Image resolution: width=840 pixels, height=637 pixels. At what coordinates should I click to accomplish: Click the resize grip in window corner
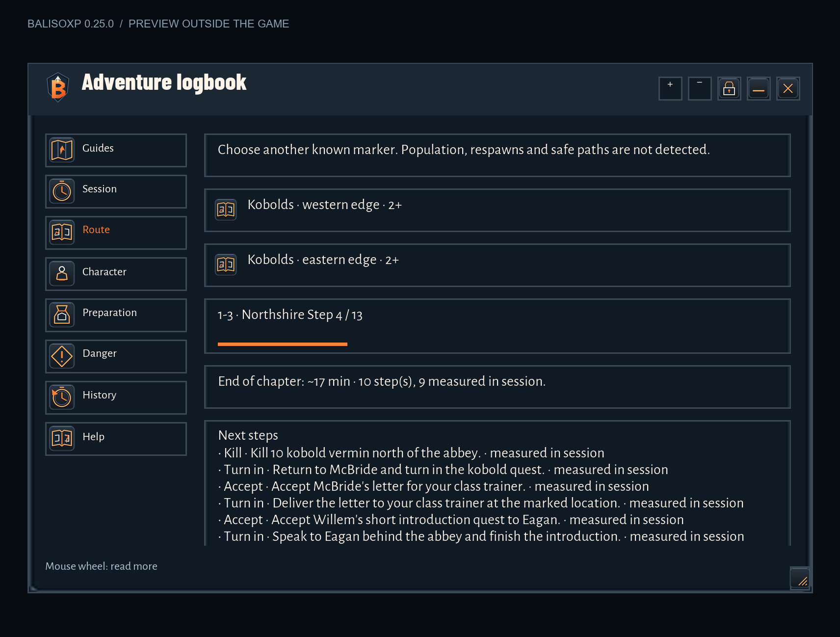(x=800, y=578)
